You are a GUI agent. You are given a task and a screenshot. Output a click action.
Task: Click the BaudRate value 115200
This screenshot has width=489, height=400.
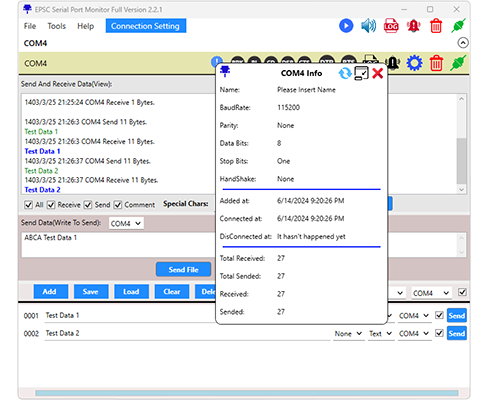tap(289, 107)
